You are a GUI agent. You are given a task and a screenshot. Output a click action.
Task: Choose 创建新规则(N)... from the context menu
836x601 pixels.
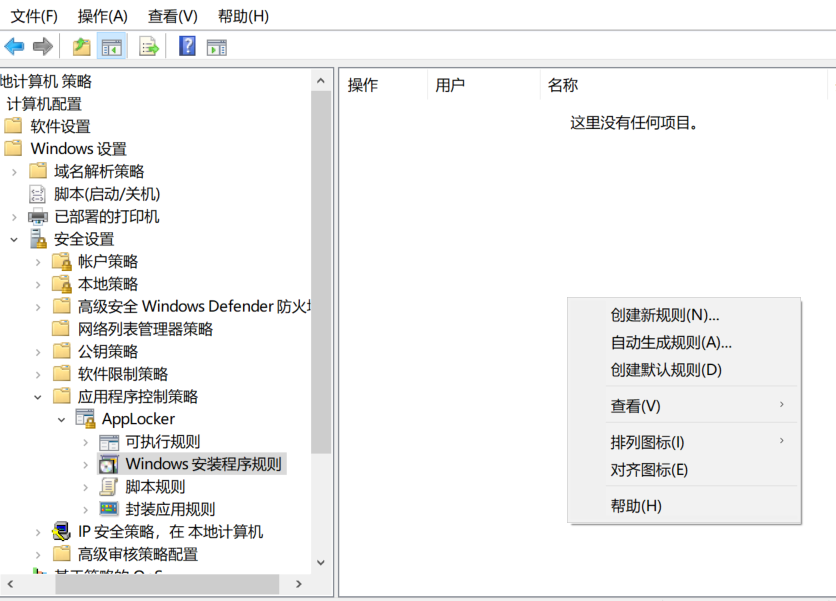pyautogui.click(x=665, y=315)
